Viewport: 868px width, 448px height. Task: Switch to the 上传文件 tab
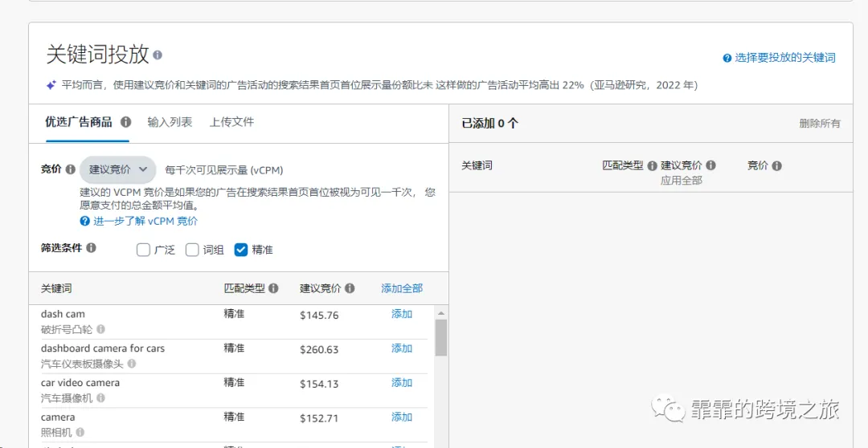[x=231, y=122]
